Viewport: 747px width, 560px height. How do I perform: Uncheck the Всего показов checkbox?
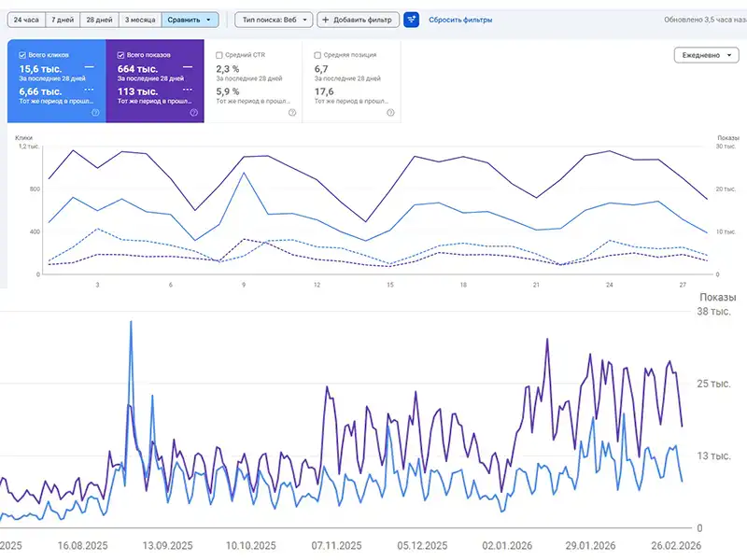tap(122, 55)
